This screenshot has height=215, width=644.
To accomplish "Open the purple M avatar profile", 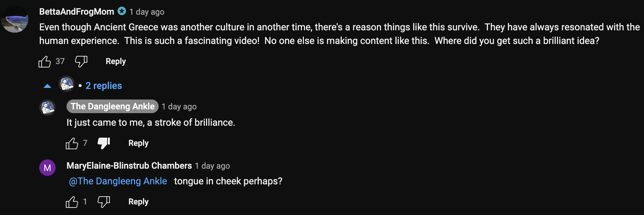I will click(47, 168).
